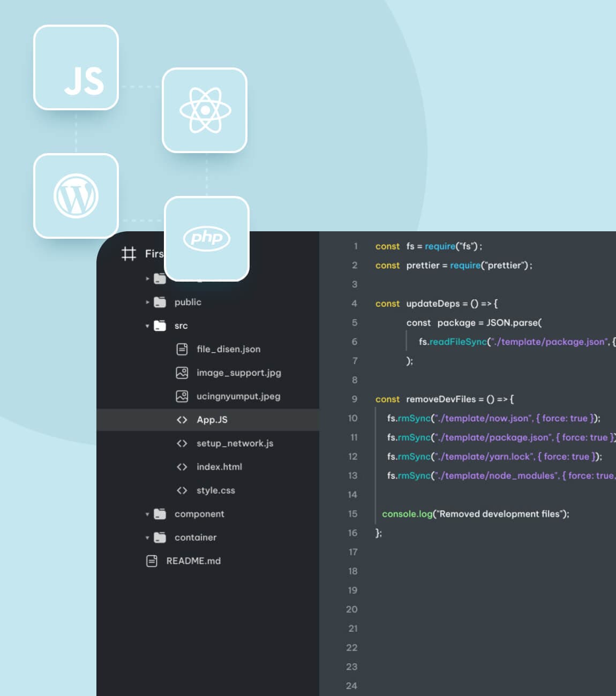Image resolution: width=616 pixels, height=696 pixels.
Task: Click the hash grid icon in sidebar header
Action: click(129, 253)
